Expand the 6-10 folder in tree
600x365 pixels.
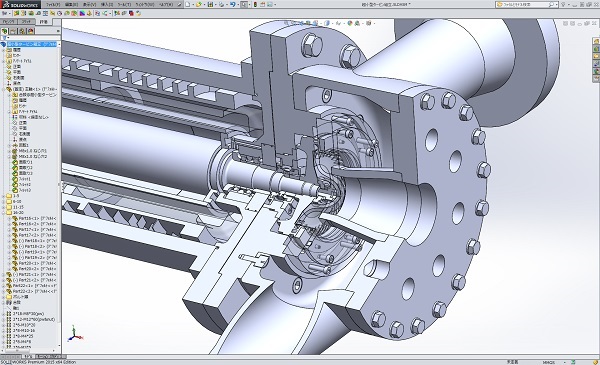pos(3,201)
